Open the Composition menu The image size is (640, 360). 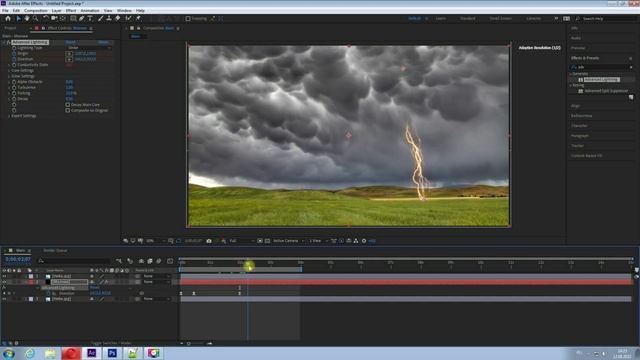tap(36, 11)
